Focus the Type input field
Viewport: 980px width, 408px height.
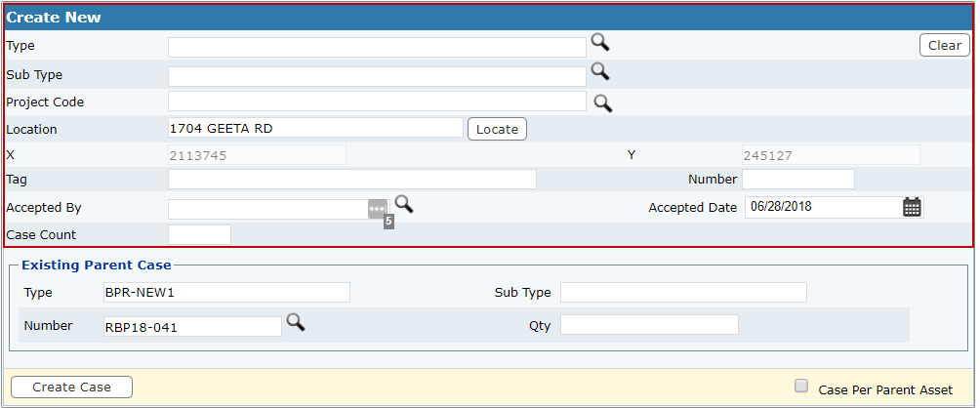tap(377, 47)
